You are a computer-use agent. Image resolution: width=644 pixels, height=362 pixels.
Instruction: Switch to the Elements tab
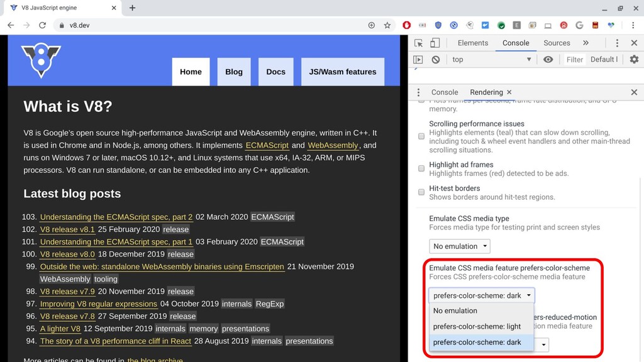[x=473, y=43]
